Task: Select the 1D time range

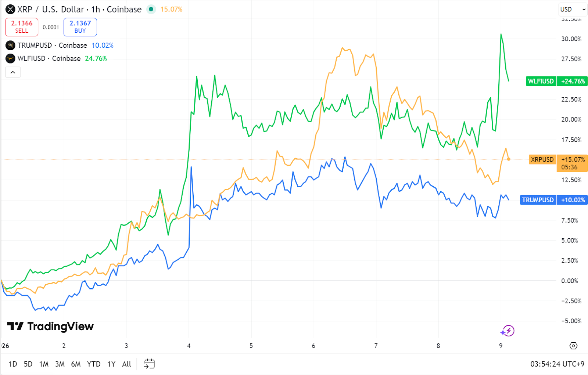Action: tap(13, 364)
